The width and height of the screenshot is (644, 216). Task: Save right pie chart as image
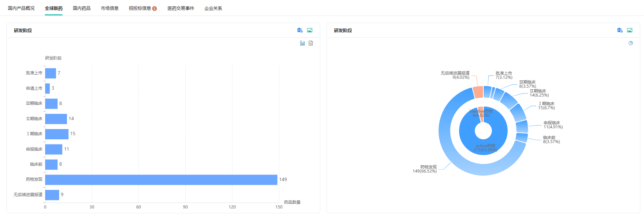click(x=630, y=30)
